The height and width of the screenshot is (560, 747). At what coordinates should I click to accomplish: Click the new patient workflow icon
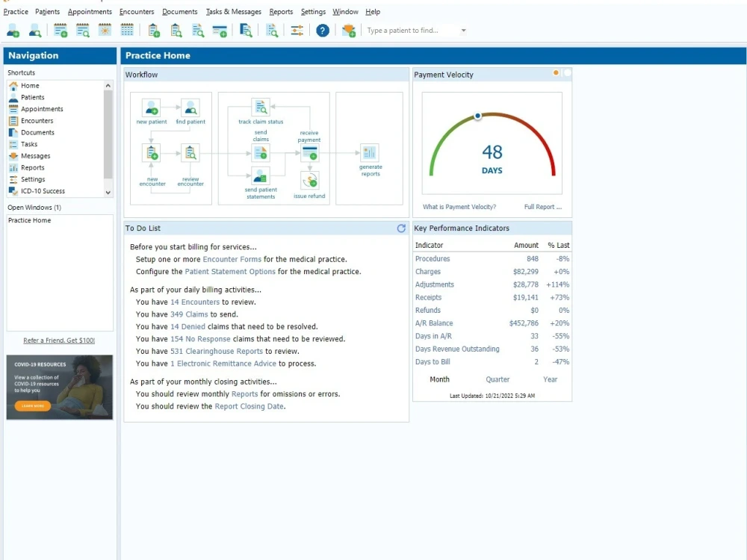point(152,108)
